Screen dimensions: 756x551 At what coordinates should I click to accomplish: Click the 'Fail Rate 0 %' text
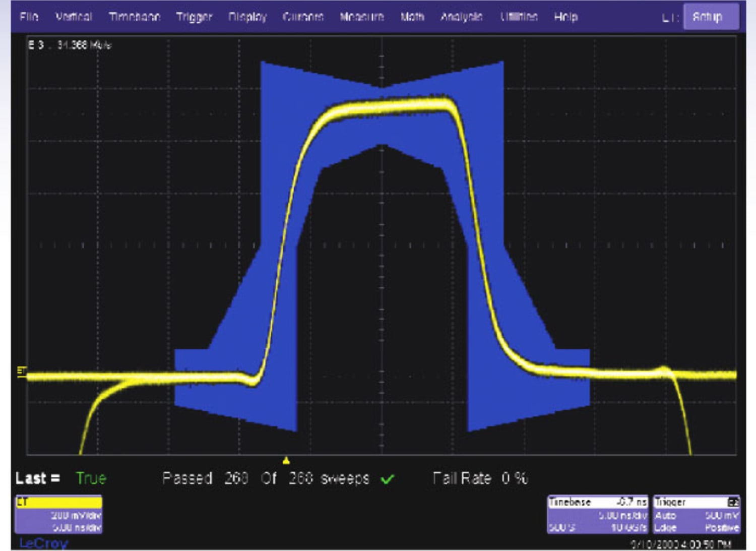pyautogui.click(x=480, y=478)
